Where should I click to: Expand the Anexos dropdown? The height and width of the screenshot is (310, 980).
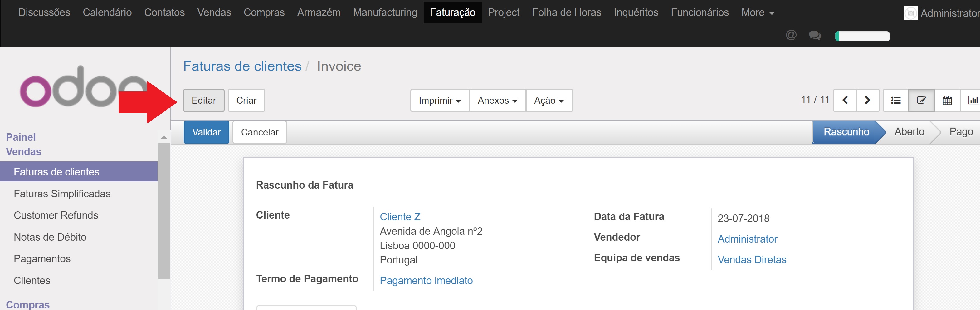[497, 101]
